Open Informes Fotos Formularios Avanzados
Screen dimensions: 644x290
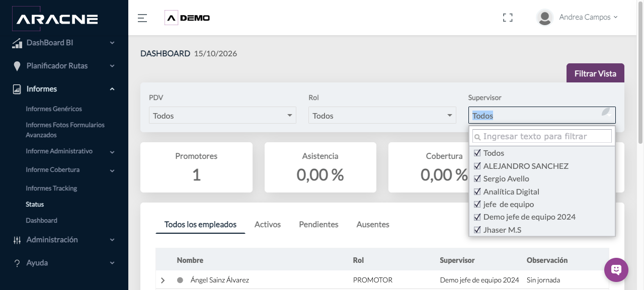click(65, 130)
